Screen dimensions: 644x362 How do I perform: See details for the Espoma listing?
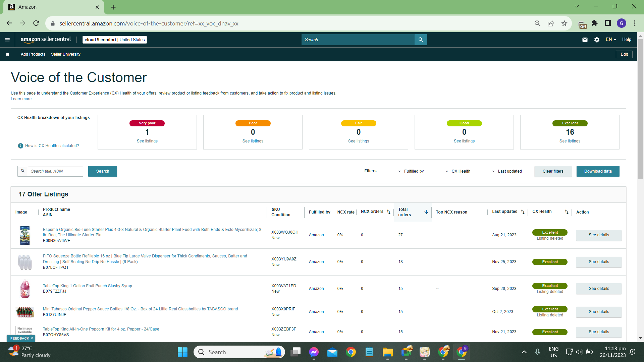tap(599, 235)
